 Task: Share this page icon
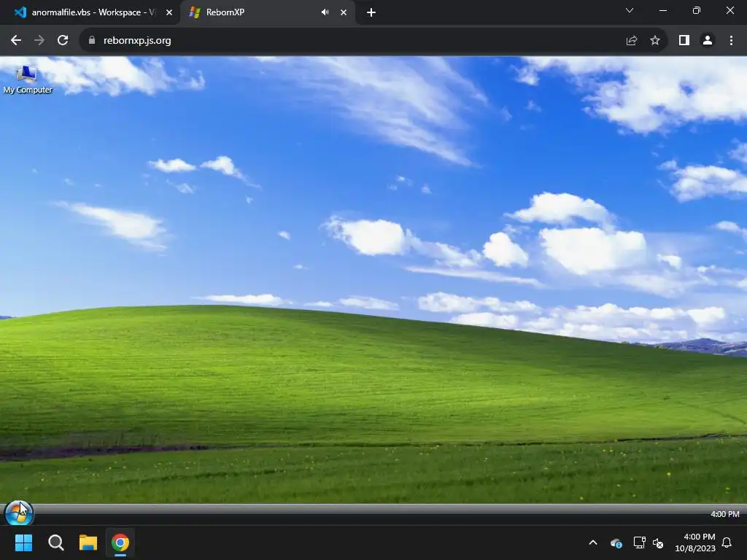click(632, 41)
